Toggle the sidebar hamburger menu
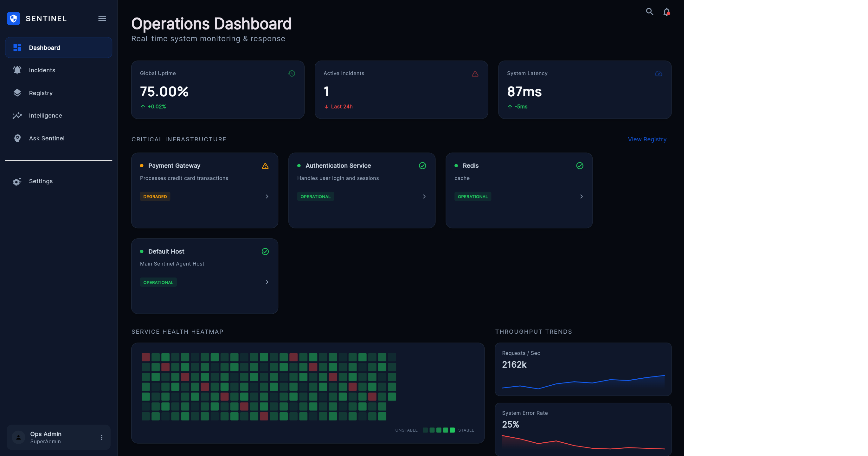The height and width of the screenshot is (456, 868). [102, 18]
